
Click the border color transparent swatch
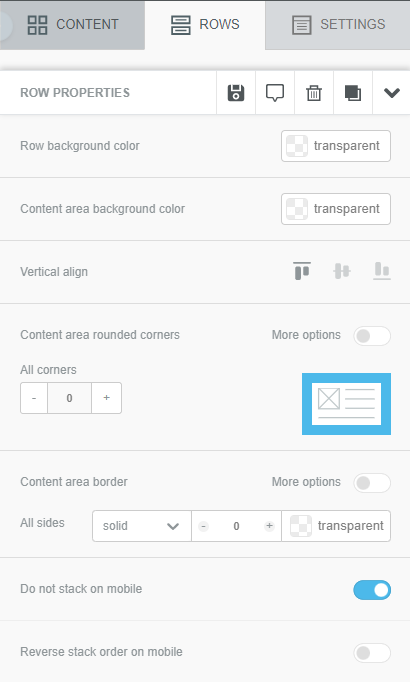tap(336, 526)
